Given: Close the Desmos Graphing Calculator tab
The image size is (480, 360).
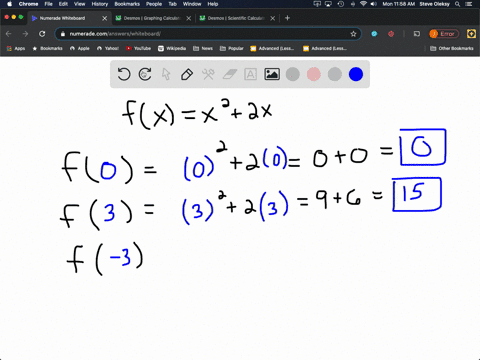Looking at the screenshot, I should (189, 18).
